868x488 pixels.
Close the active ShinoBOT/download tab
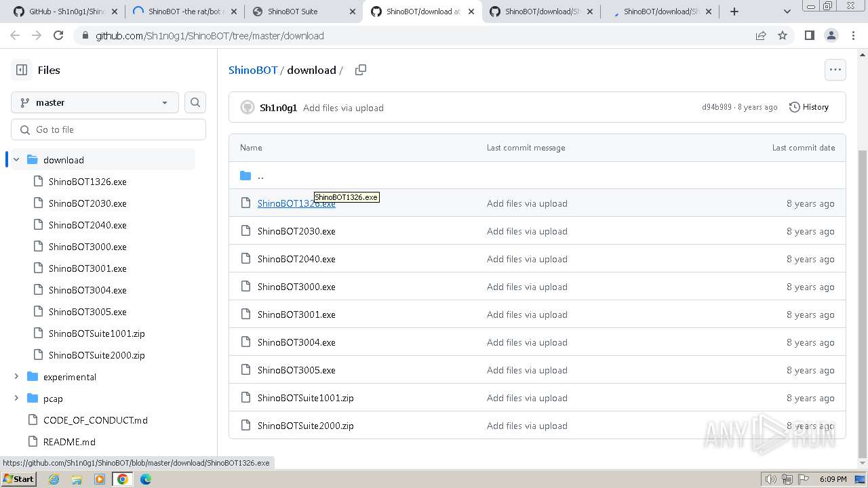(x=471, y=12)
